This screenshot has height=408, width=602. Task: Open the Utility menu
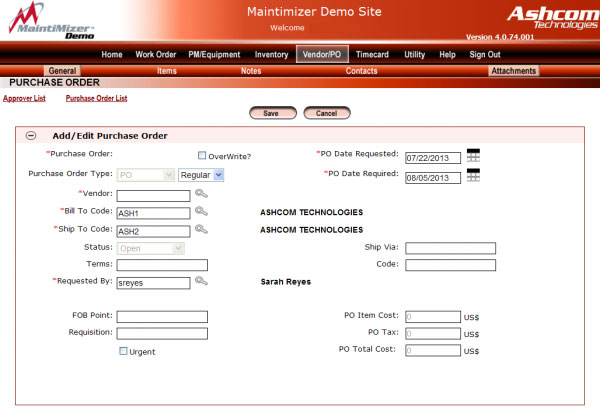pos(415,55)
